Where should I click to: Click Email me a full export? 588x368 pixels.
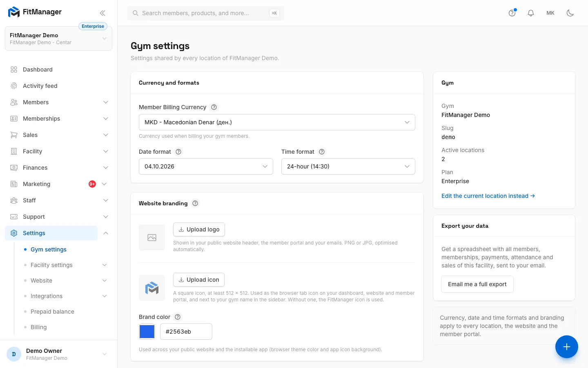click(477, 284)
